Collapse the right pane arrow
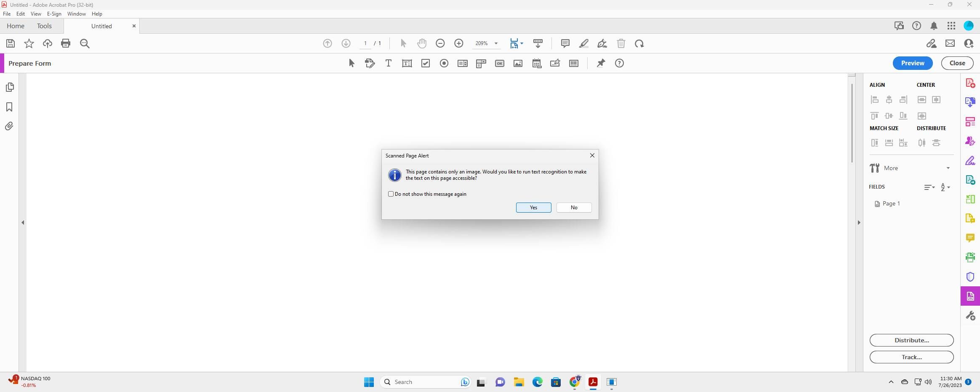The image size is (980, 392). (x=859, y=222)
